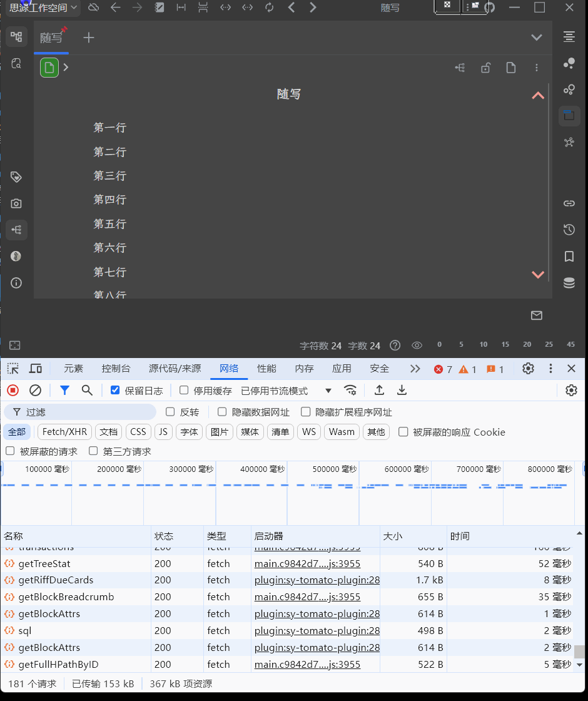This screenshot has height=701, width=588.
Task: Stop recording the network log
Action: click(13, 390)
